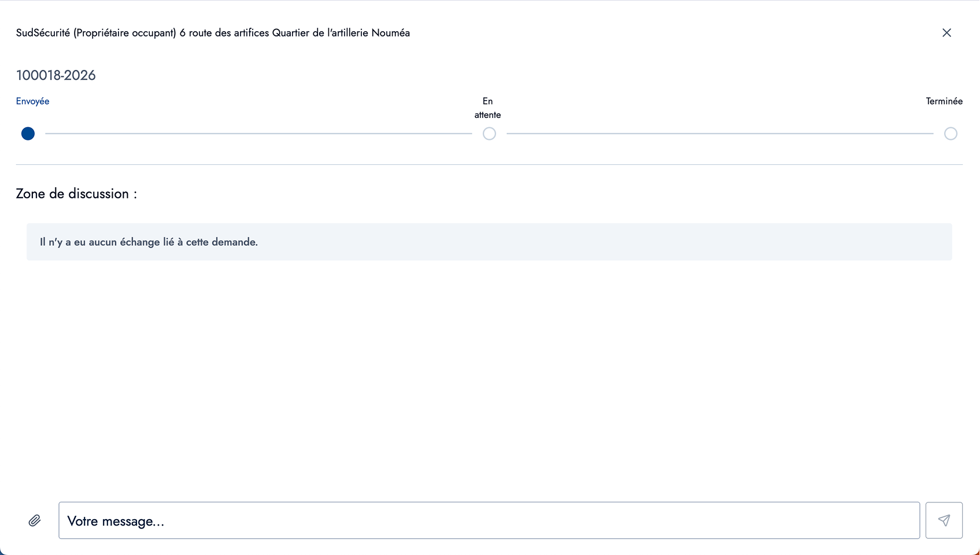The height and width of the screenshot is (555, 980).
Task: Send message with paper plane button
Action: coord(944,520)
